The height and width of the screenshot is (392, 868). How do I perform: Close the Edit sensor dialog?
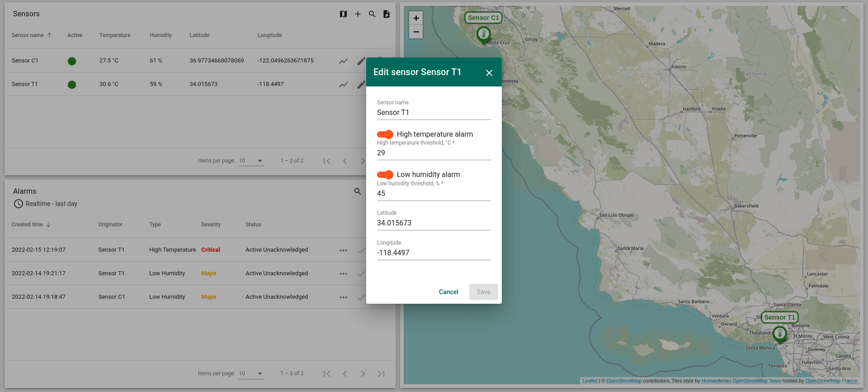pos(489,73)
